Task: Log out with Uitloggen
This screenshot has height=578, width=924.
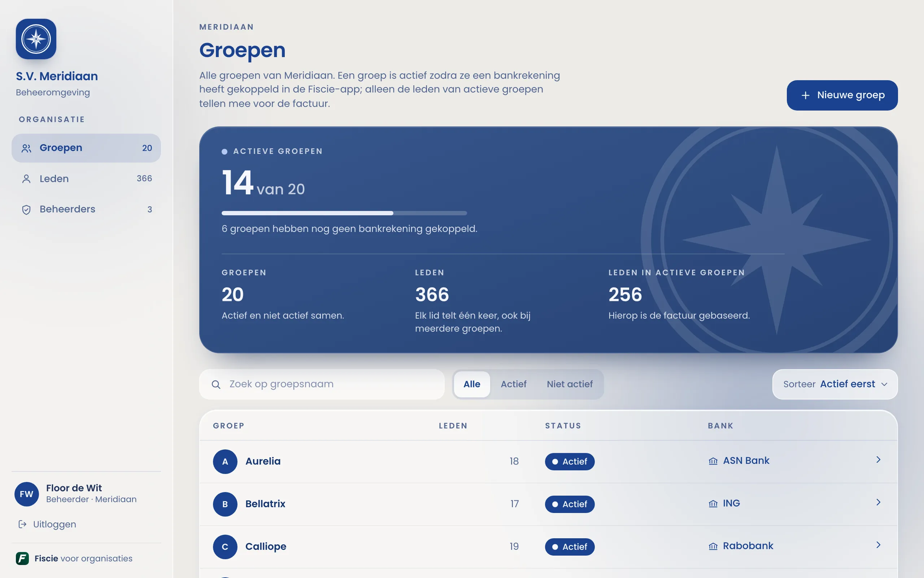Action: pyautogui.click(x=47, y=524)
